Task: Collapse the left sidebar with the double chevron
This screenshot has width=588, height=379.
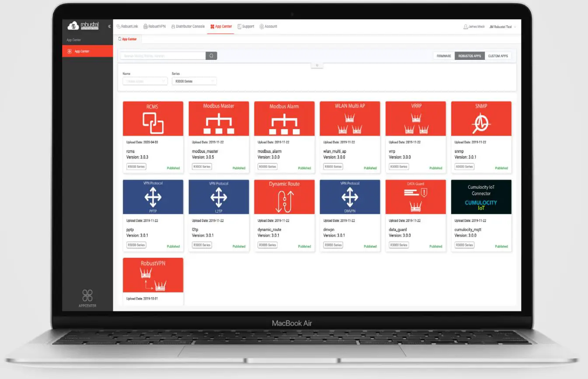Action: (109, 26)
